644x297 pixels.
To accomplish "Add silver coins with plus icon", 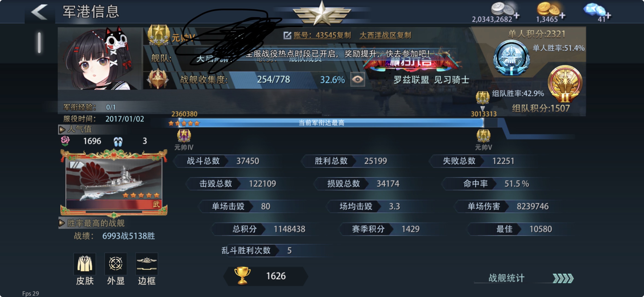I will point(516,16).
